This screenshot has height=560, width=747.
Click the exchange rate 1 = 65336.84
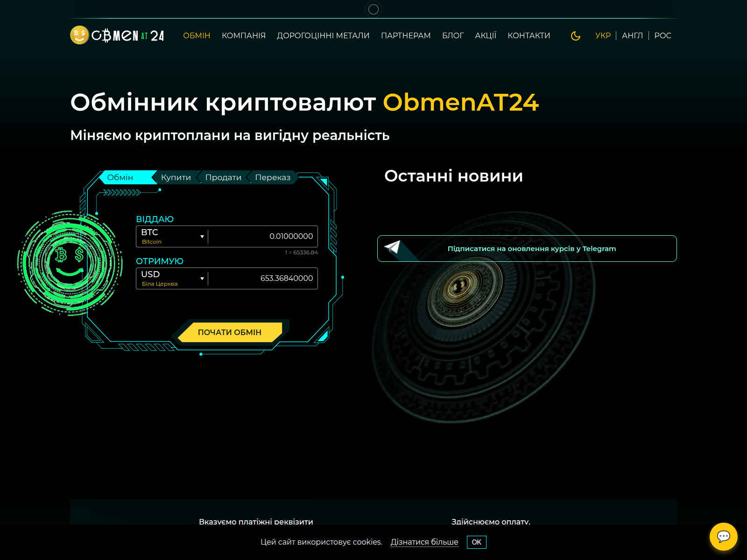pos(301,252)
